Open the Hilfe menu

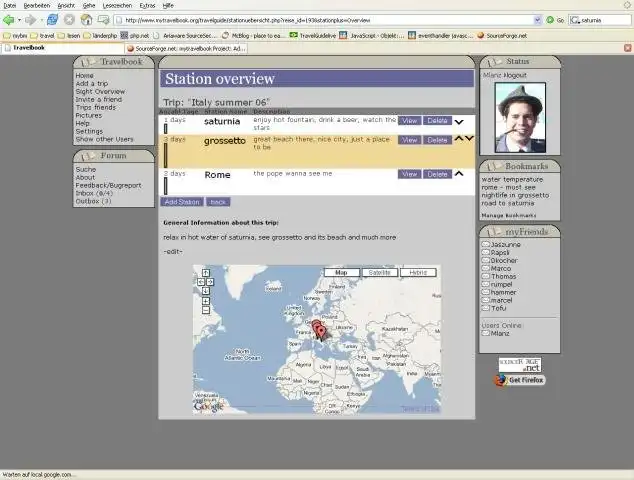tap(168, 6)
